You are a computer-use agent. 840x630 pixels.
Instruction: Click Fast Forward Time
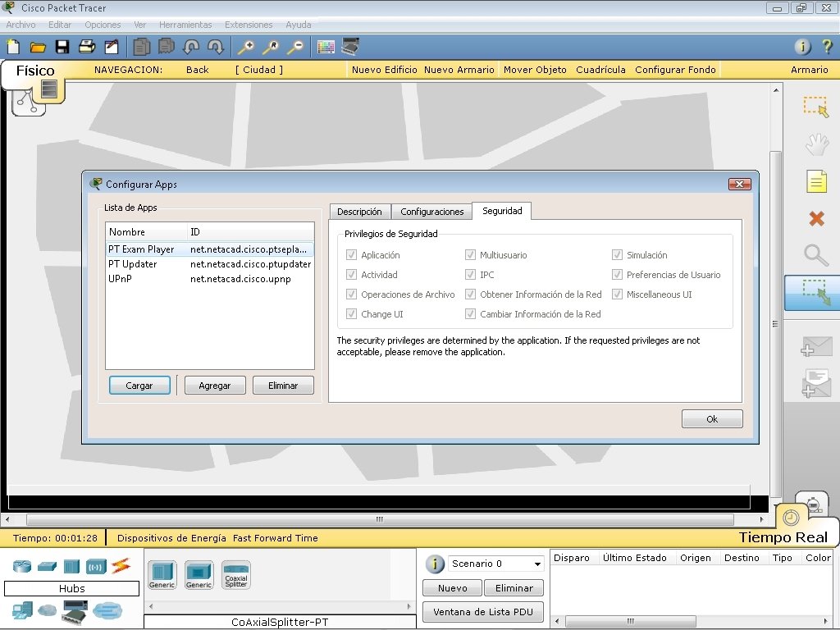[x=276, y=538]
